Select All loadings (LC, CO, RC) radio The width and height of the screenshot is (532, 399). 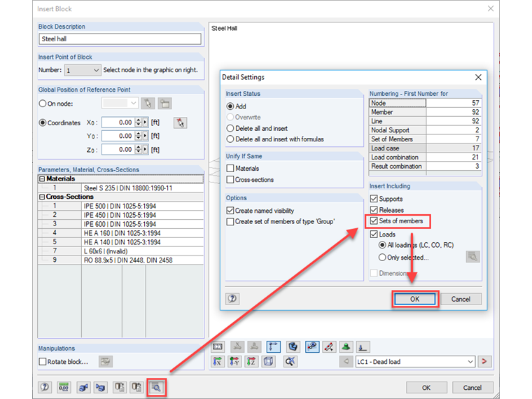click(x=382, y=245)
